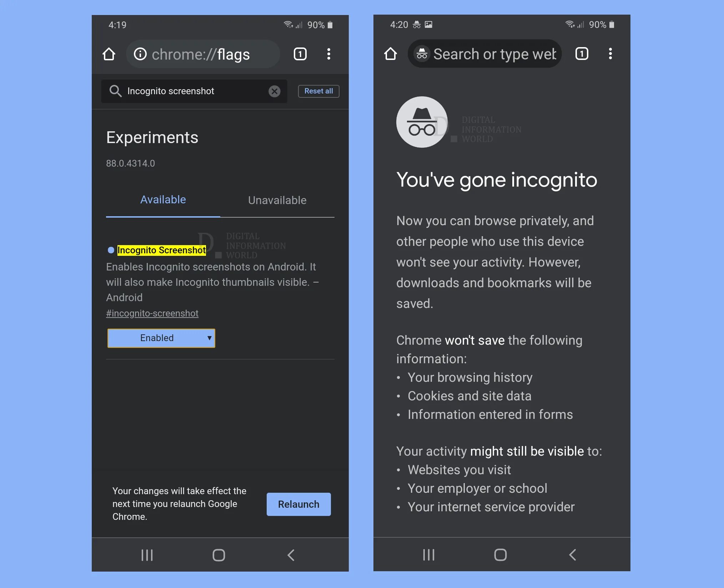
Task: Click the open tabs square icon right screen
Action: click(x=581, y=54)
